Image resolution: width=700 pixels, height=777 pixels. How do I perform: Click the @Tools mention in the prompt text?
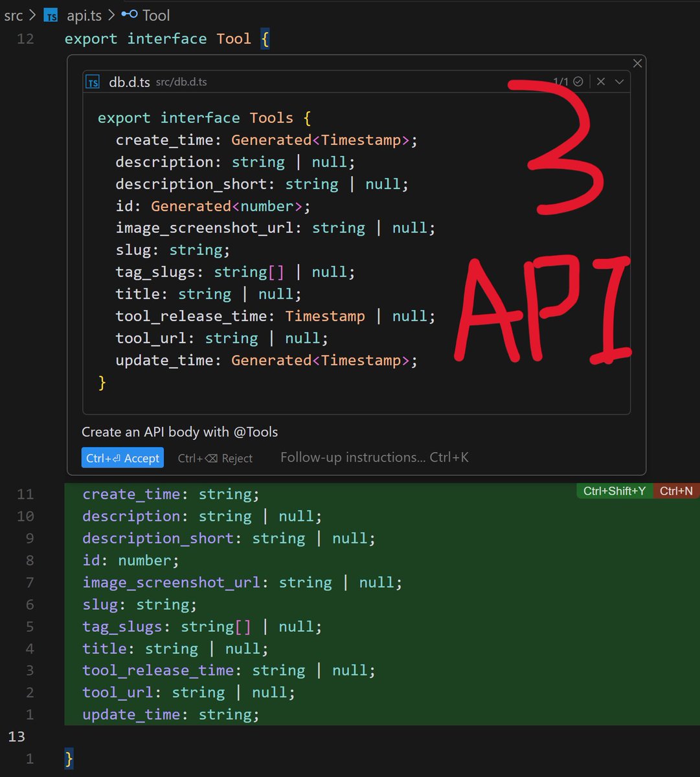(251, 432)
